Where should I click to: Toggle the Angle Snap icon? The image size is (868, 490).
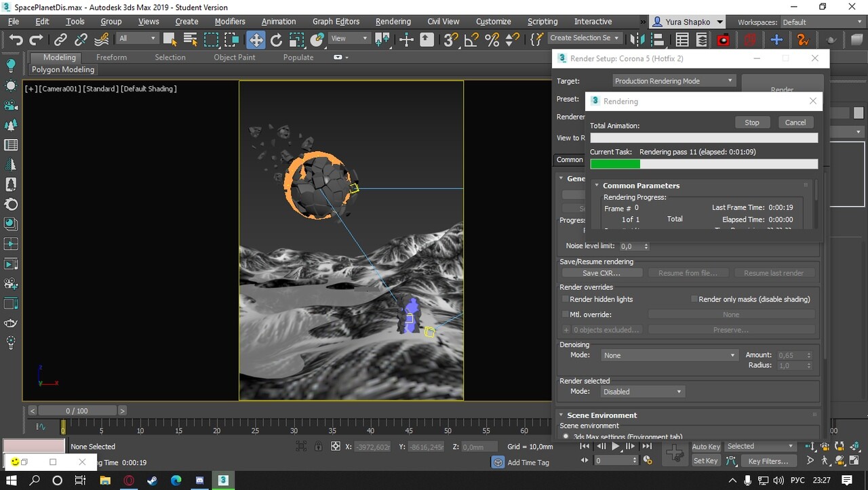471,39
